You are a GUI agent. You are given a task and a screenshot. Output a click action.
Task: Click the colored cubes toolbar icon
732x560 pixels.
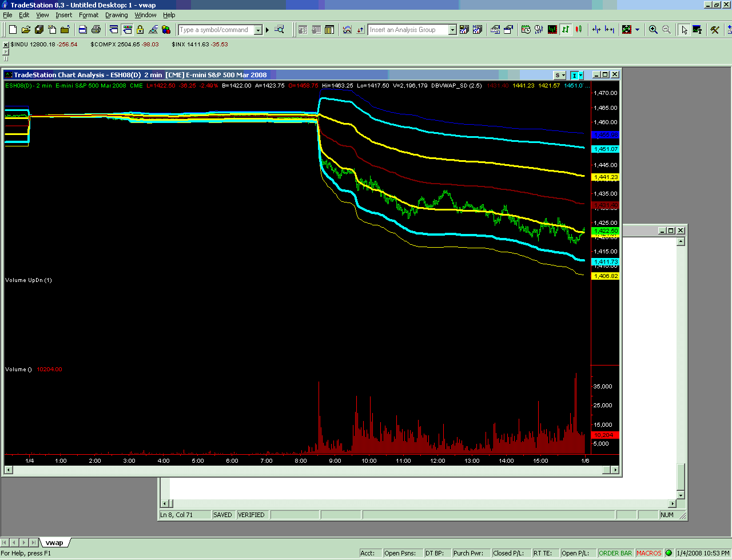point(166,30)
